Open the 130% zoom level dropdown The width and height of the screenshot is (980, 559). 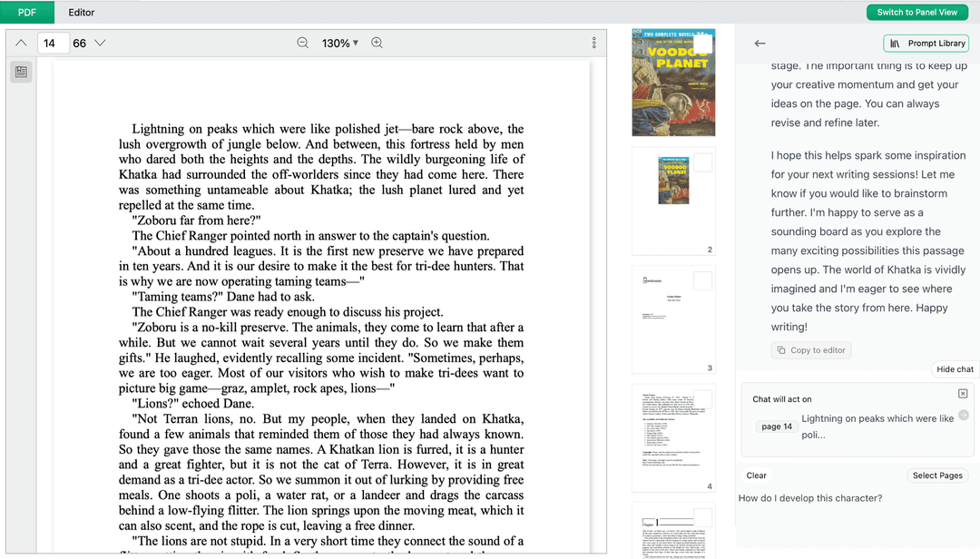[x=340, y=43]
